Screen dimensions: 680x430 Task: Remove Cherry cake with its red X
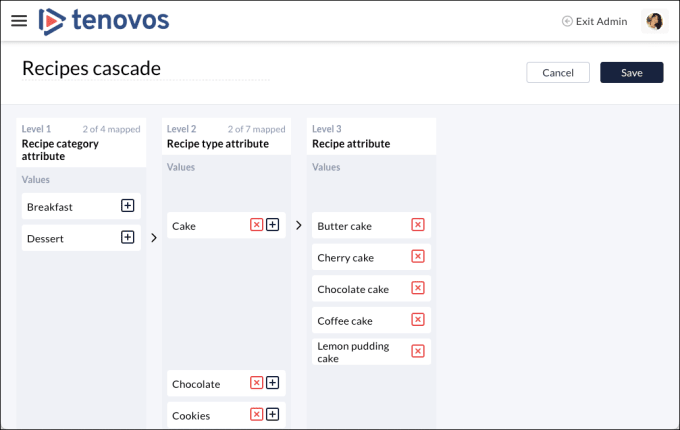[418, 257]
